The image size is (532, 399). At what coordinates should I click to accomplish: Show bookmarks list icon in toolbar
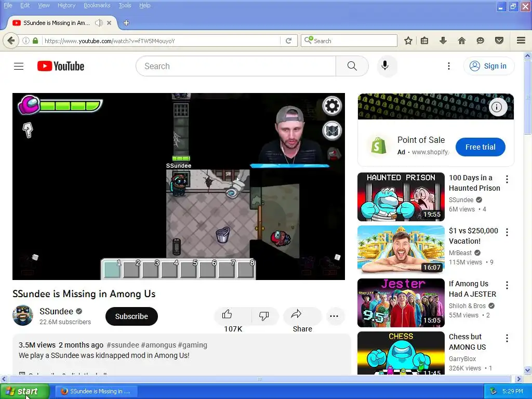pos(424,41)
